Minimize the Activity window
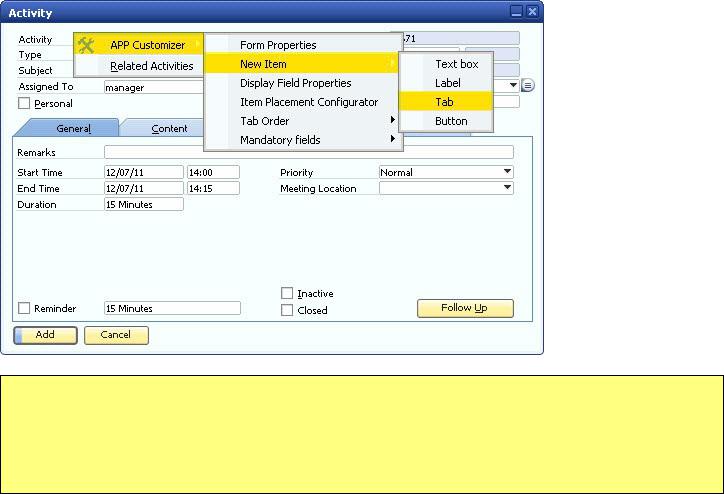The height and width of the screenshot is (494, 724). pyautogui.click(x=516, y=12)
